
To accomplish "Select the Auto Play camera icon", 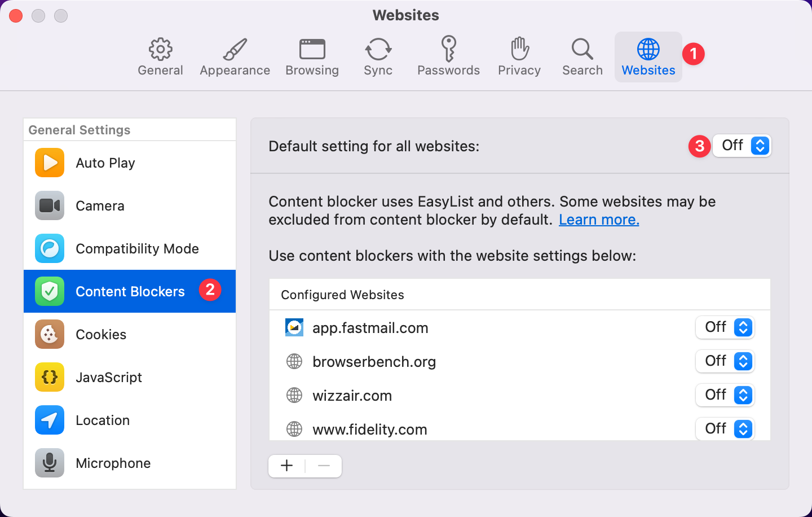I will (x=49, y=163).
